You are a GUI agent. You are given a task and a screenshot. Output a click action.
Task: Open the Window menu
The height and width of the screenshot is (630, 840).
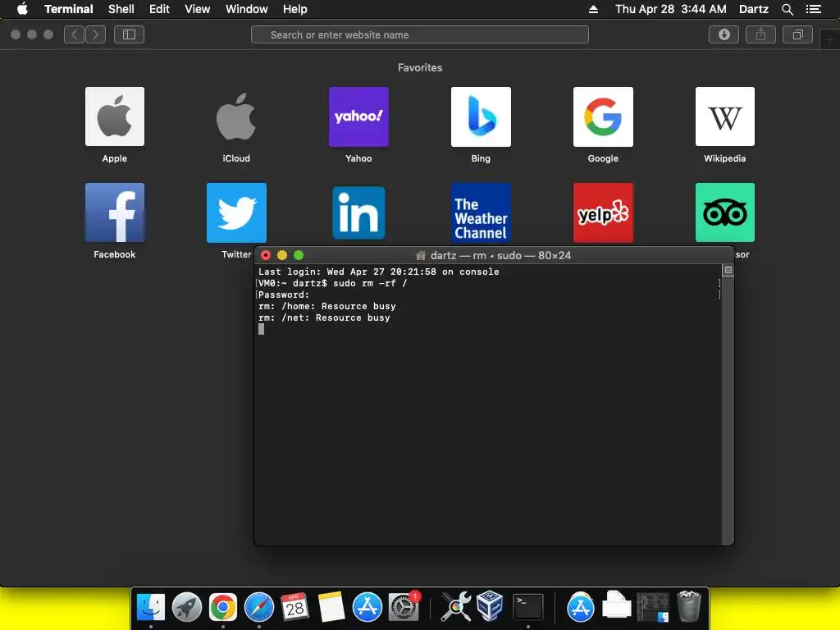[x=246, y=9]
